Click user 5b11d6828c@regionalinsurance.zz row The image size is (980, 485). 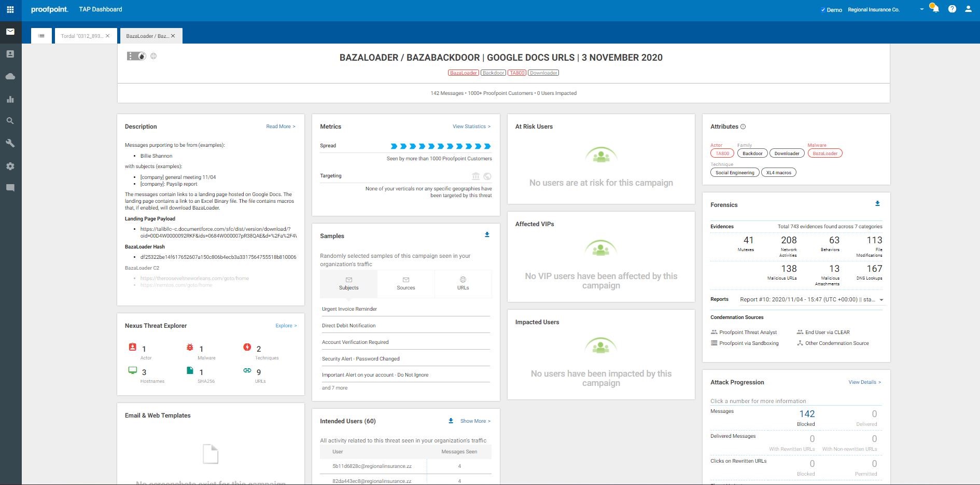pyautogui.click(x=406, y=466)
